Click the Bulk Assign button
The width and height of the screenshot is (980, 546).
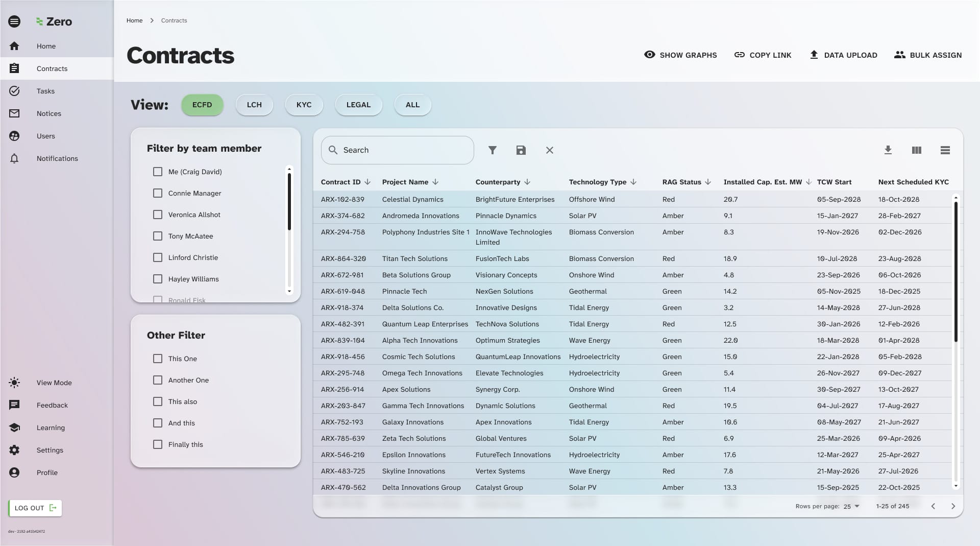927,55
